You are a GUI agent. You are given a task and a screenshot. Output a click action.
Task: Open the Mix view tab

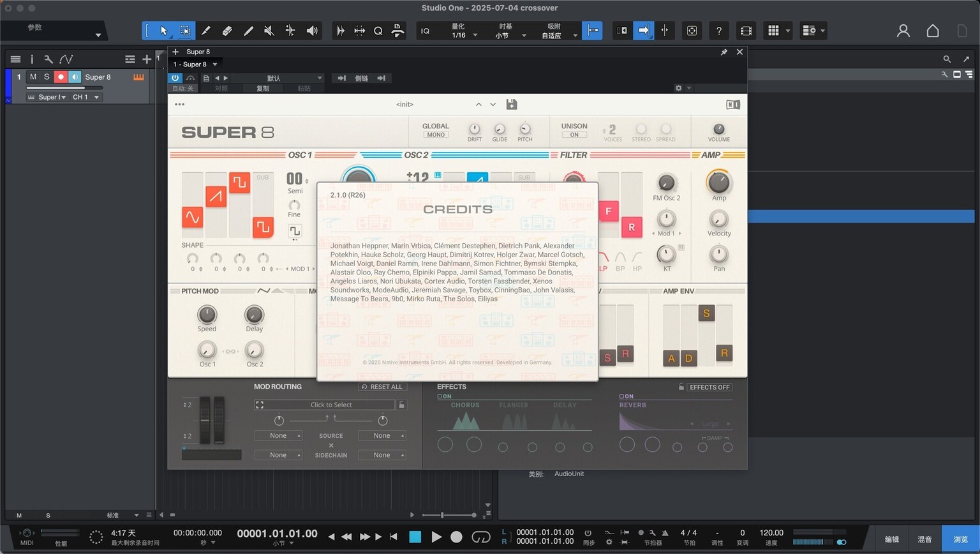tap(924, 539)
